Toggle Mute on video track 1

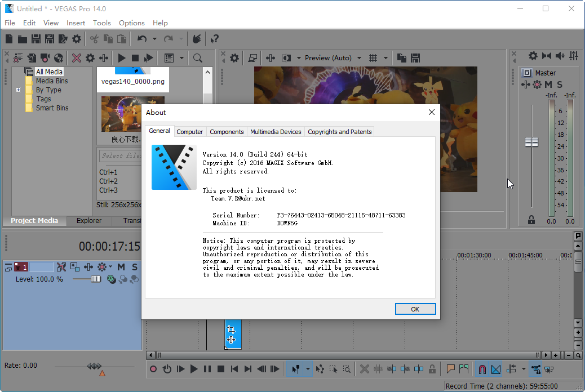[121, 266]
